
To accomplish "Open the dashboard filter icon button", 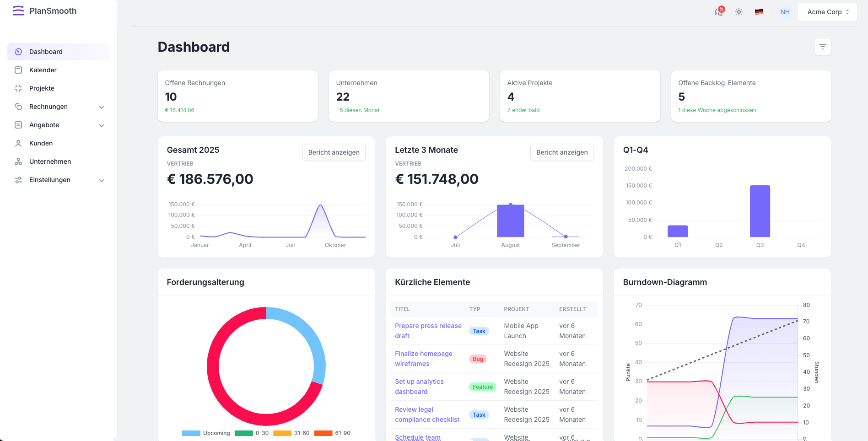I will (x=822, y=47).
